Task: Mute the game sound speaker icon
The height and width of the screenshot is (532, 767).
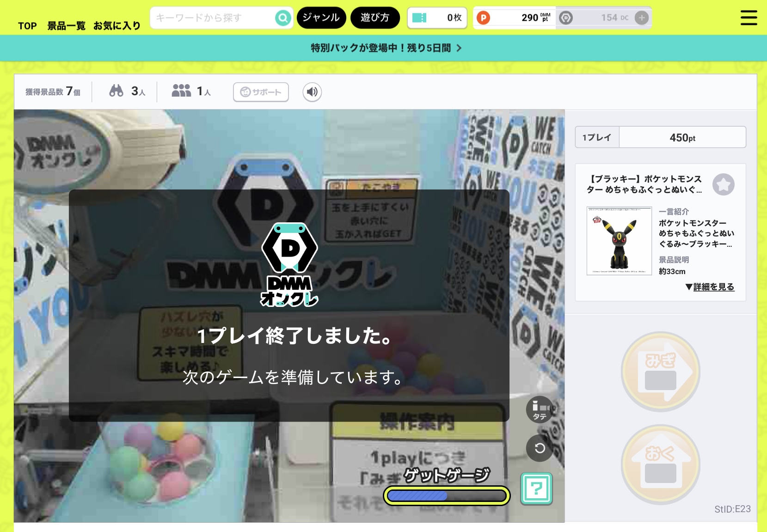Action: [312, 92]
